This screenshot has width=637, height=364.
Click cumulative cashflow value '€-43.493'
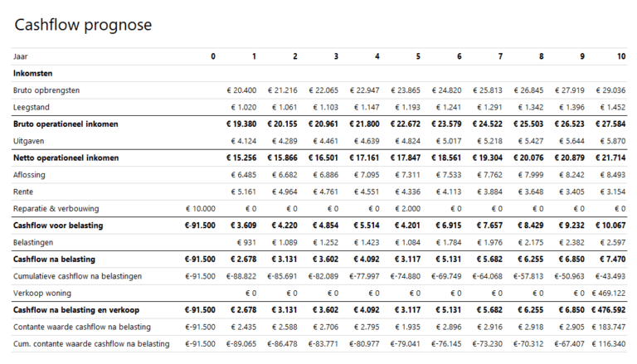(x=610, y=276)
